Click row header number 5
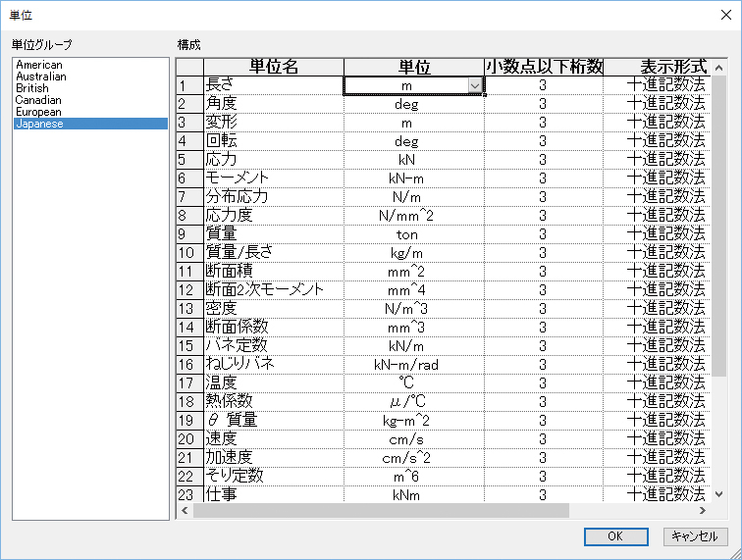Screen dimensions: 742x560 pyautogui.click(x=189, y=160)
